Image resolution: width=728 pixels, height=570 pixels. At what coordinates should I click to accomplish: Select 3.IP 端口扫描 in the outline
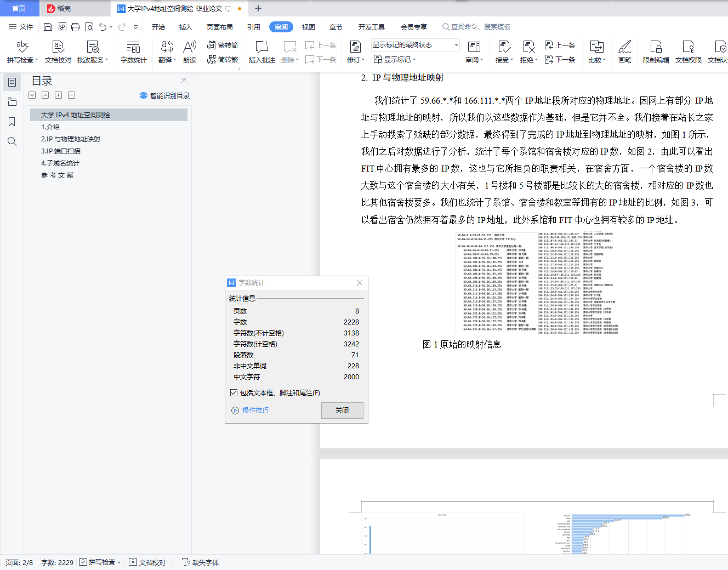tap(61, 151)
